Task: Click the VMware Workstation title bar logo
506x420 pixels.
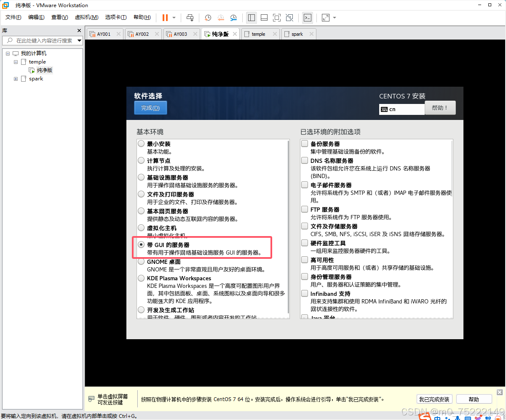Action: 5,5
